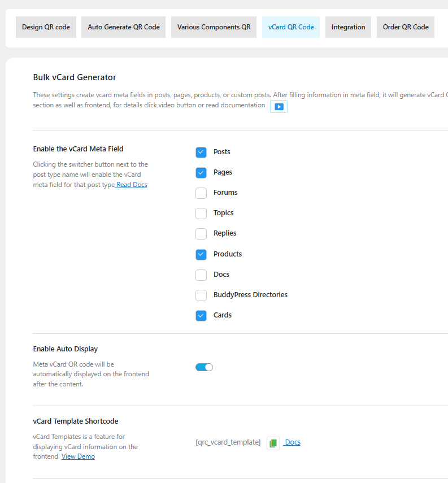Enable the Docs post type checkbox
Viewport: 448px width, 483px height.
(x=201, y=275)
